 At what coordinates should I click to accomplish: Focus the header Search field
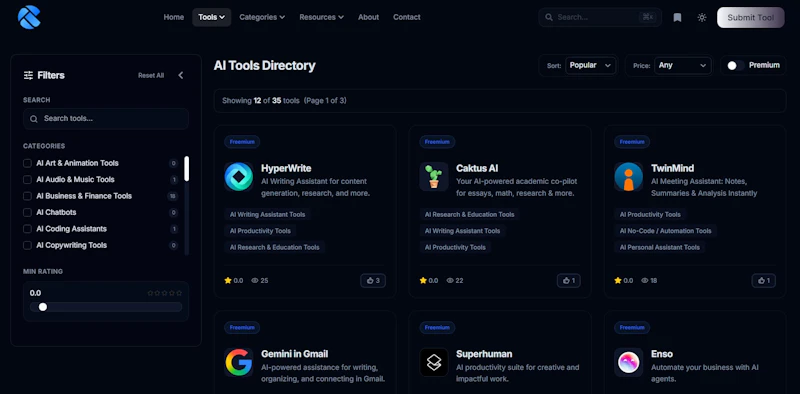tap(600, 17)
